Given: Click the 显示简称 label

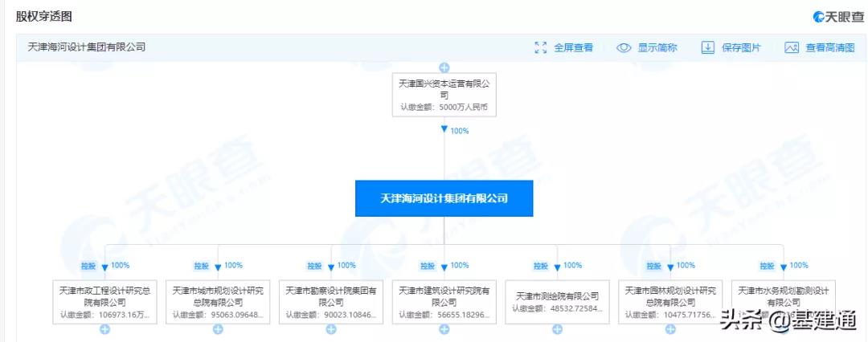Looking at the screenshot, I should click(x=657, y=47).
